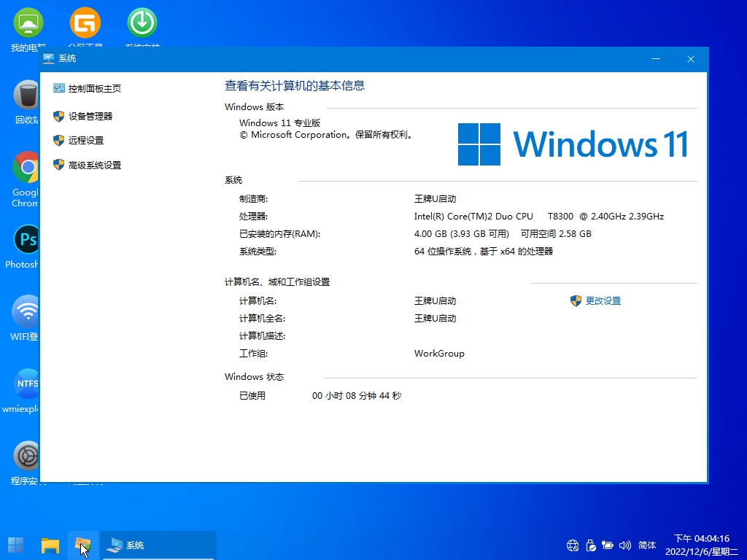This screenshot has width=747, height=560.
Task: Open the network globe tray icon
Action: [x=573, y=545]
